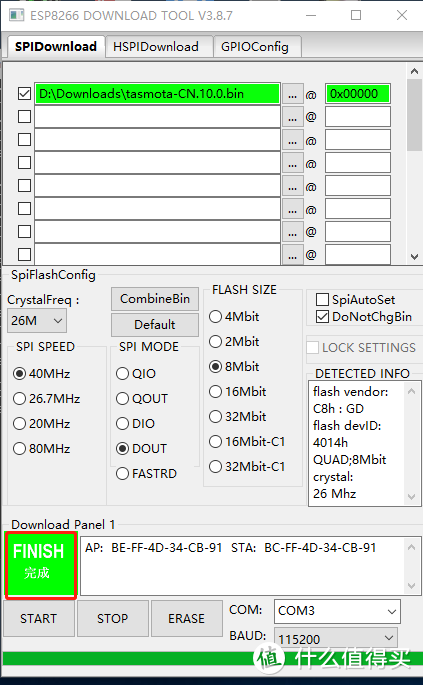Screen dimensions: 423x685
Task: Click the sixth row '...' browse button
Action: tap(293, 209)
